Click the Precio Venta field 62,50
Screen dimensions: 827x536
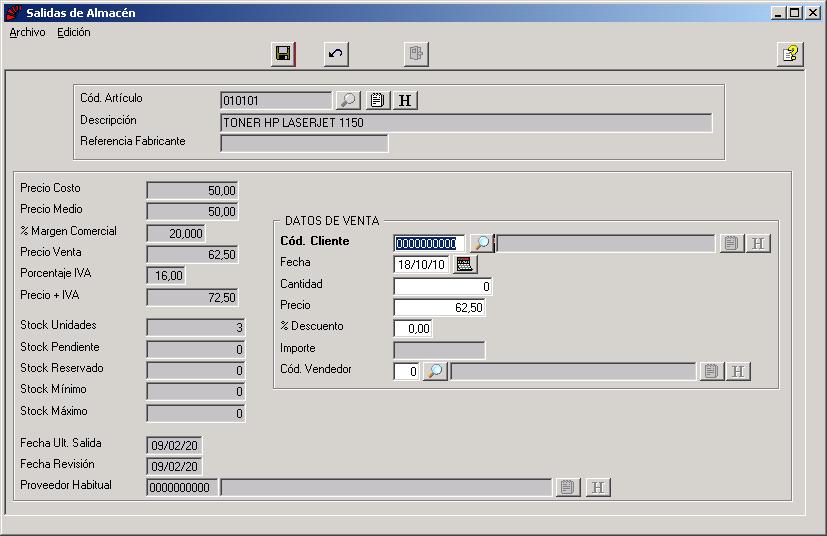click(x=193, y=254)
